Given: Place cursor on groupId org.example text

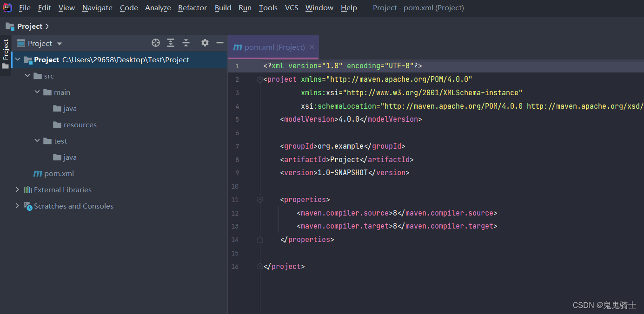Looking at the screenshot, I should [340, 146].
